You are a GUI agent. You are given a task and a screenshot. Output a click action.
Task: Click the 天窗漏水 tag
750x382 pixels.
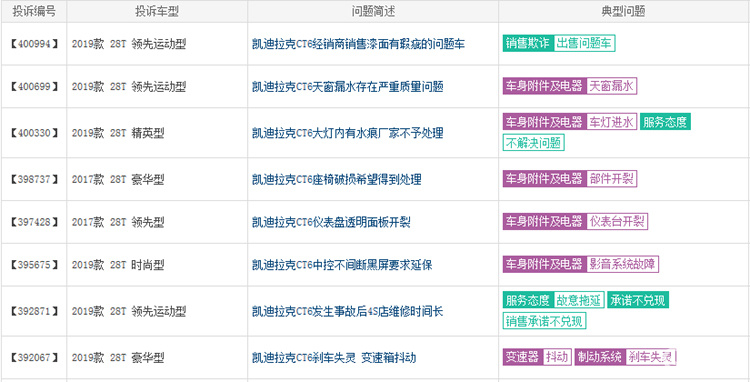612,86
